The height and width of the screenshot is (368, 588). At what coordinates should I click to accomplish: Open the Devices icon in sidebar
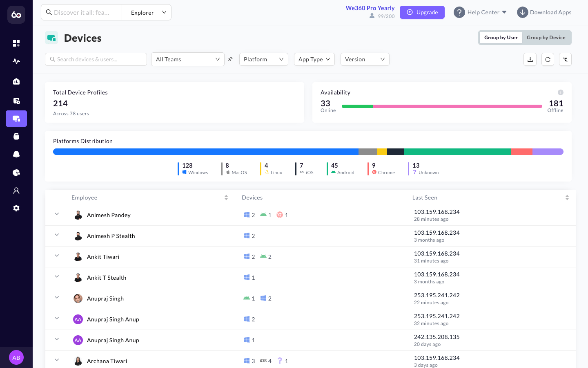click(16, 119)
